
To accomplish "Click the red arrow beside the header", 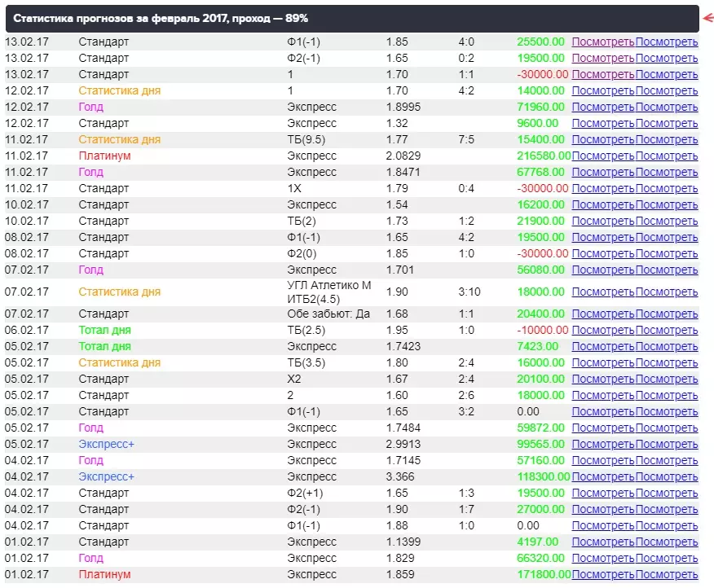I will [708, 18].
